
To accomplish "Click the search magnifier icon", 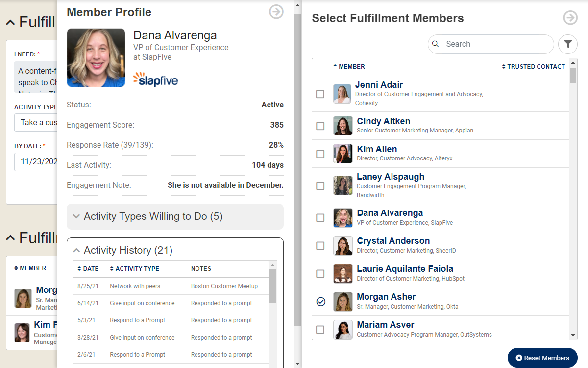I will 435,44.
